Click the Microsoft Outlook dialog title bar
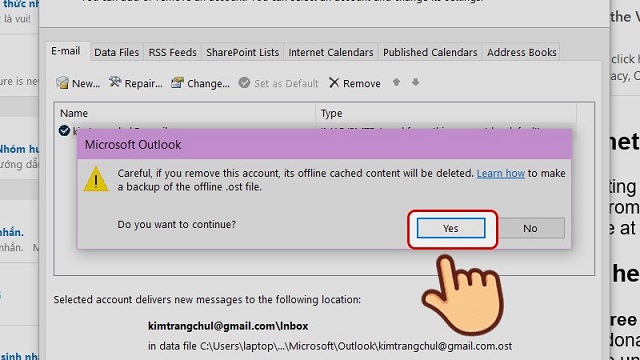Screen dimensions: 640x360 (x=324, y=144)
